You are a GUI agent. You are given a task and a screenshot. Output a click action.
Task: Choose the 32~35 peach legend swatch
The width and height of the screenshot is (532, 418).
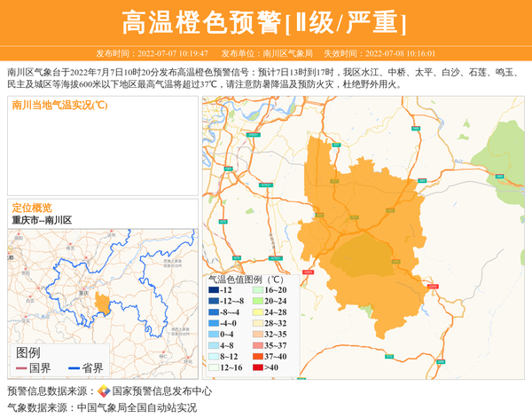(x=257, y=335)
